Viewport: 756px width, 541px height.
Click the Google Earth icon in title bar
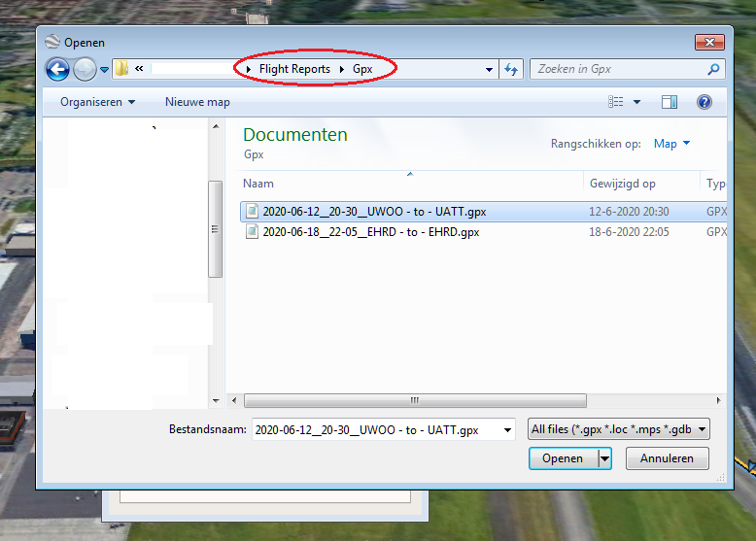pos(52,43)
